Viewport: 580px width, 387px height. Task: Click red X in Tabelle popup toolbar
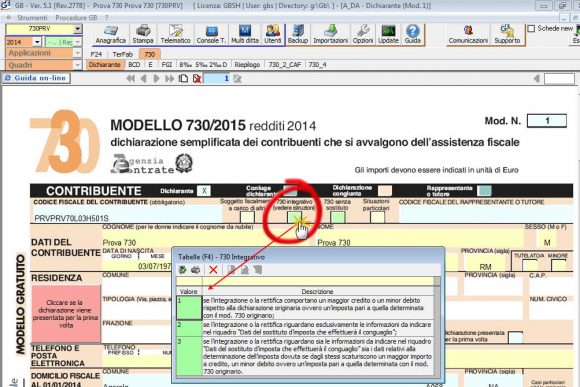(x=213, y=270)
